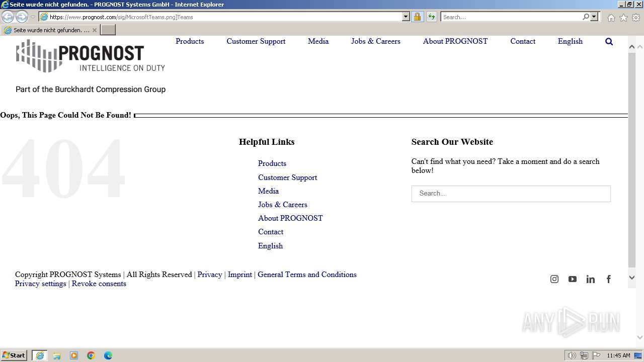Open the Facebook social icon

[x=609, y=279]
